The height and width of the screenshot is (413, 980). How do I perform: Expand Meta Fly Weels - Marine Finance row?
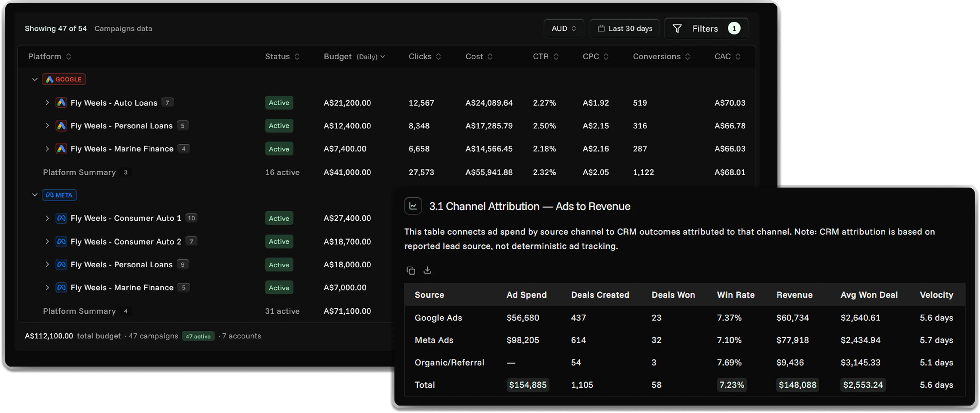[x=47, y=288]
